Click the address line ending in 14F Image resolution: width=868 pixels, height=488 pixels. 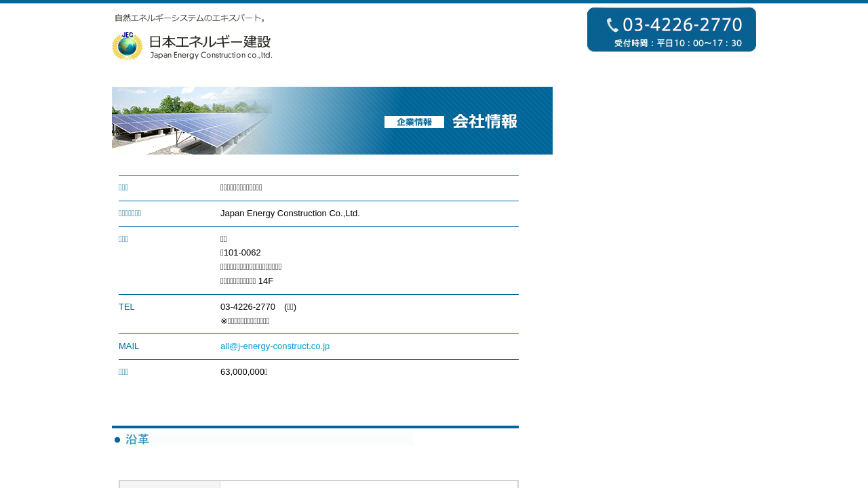click(247, 281)
